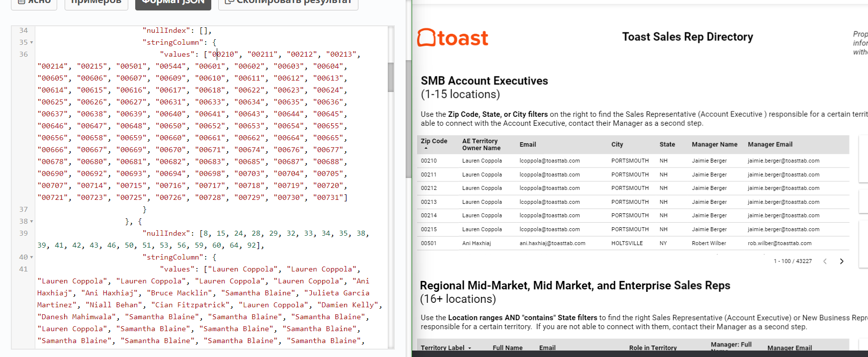This screenshot has height=357, width=868.
Task: Go to previous page of results
Action: pyautogui.click(x=825, y=262)
